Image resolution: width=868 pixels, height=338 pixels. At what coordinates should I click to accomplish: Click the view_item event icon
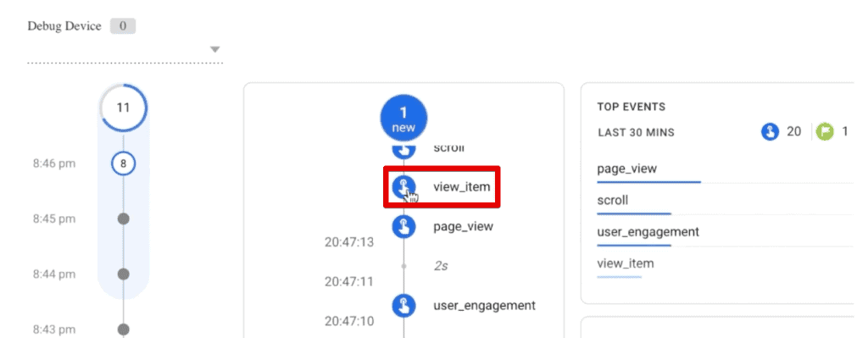(x=403, y=187)
